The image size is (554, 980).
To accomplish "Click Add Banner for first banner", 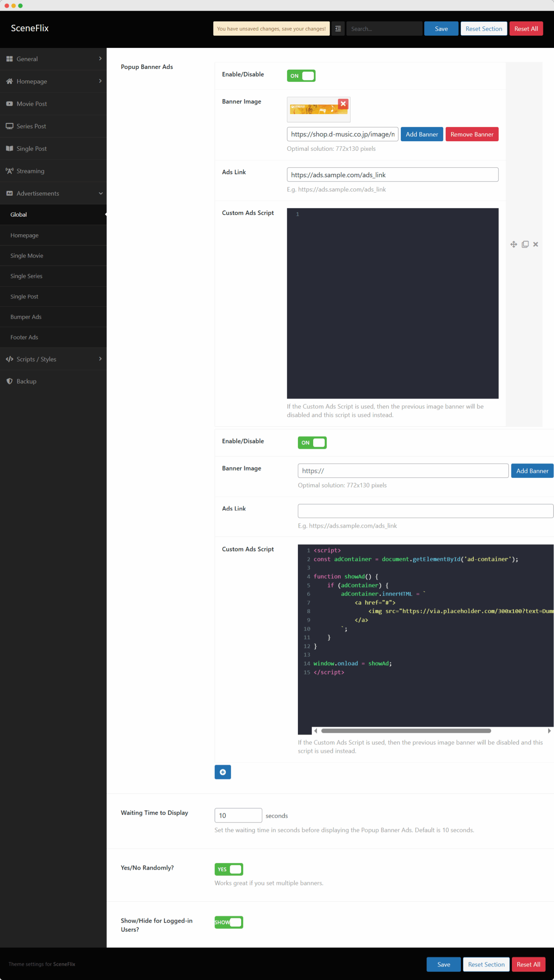I will click(422, 134).
